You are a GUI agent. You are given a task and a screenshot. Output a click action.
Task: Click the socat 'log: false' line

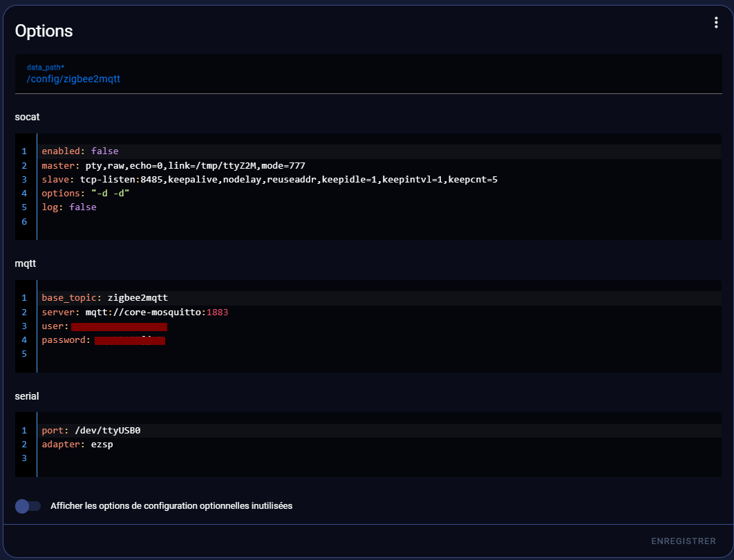pos(379,207)
